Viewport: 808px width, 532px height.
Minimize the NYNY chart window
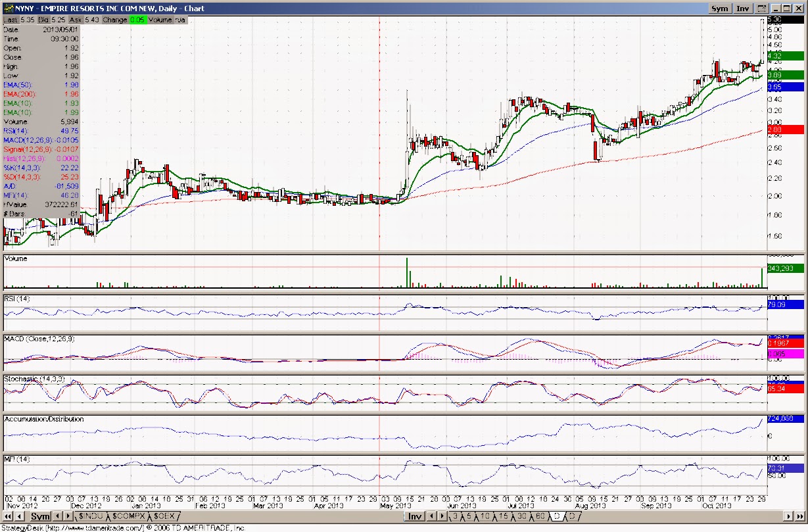coord(776,9)
